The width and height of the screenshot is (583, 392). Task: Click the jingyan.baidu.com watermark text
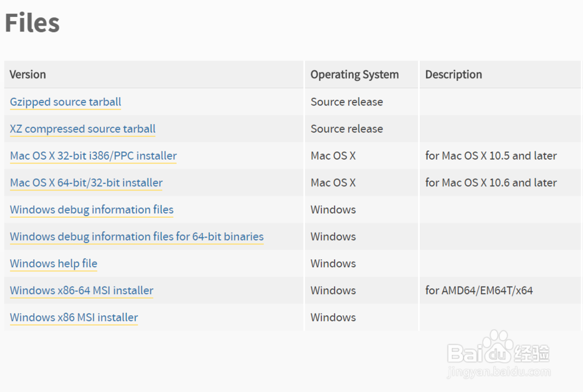tap(499, 372)
